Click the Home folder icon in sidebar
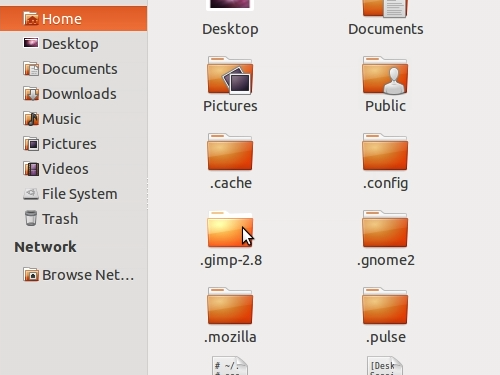The width and height of the screenshot is (500, 375). coord(31,19)
